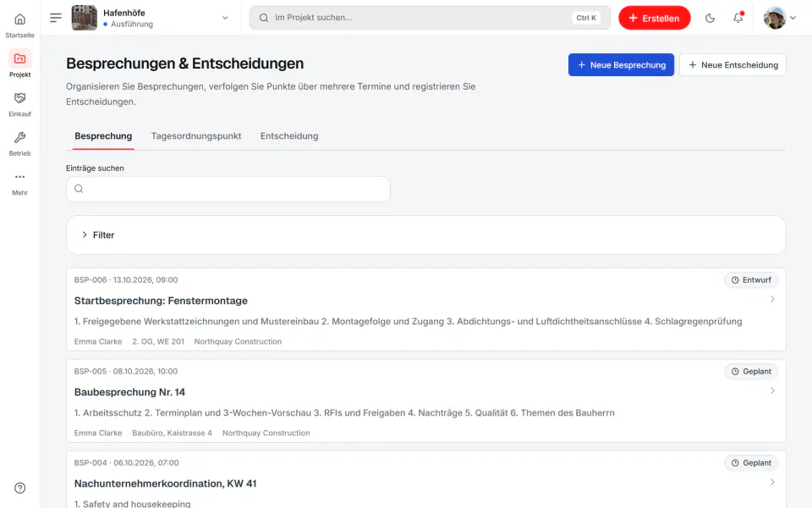Switch to the Tagesordnungspunkt tab
The image size is (812, 508).
click(x=195, y=135)
